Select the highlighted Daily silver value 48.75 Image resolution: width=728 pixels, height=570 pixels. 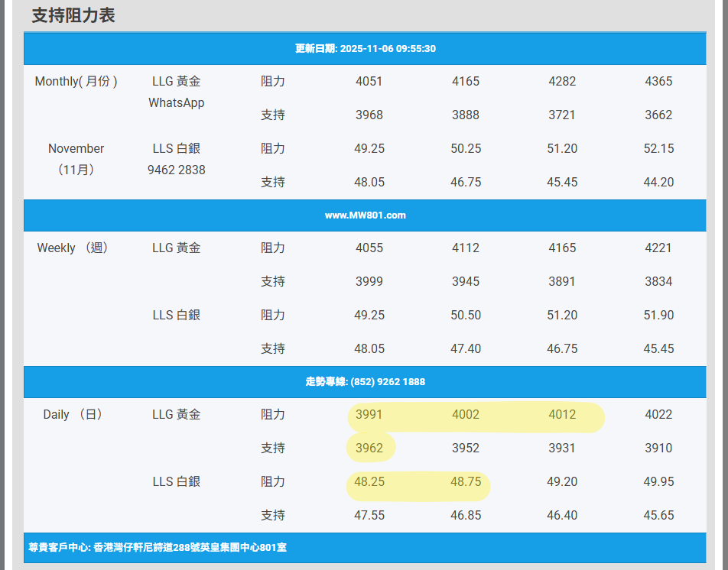(x=466, y=481)
